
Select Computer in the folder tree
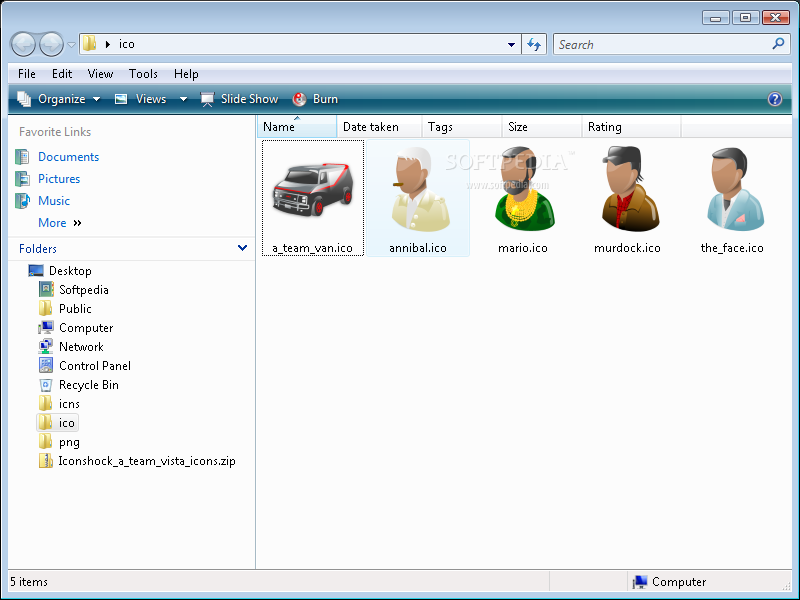(x=86, y=328)
